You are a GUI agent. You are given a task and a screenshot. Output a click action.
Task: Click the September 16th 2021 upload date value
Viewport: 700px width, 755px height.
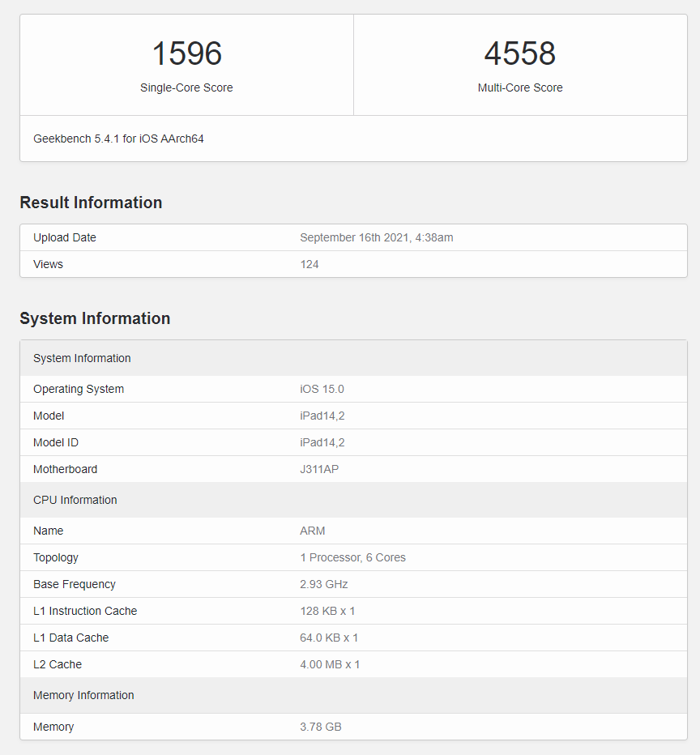pyautogui.click(x=376, y=237)
